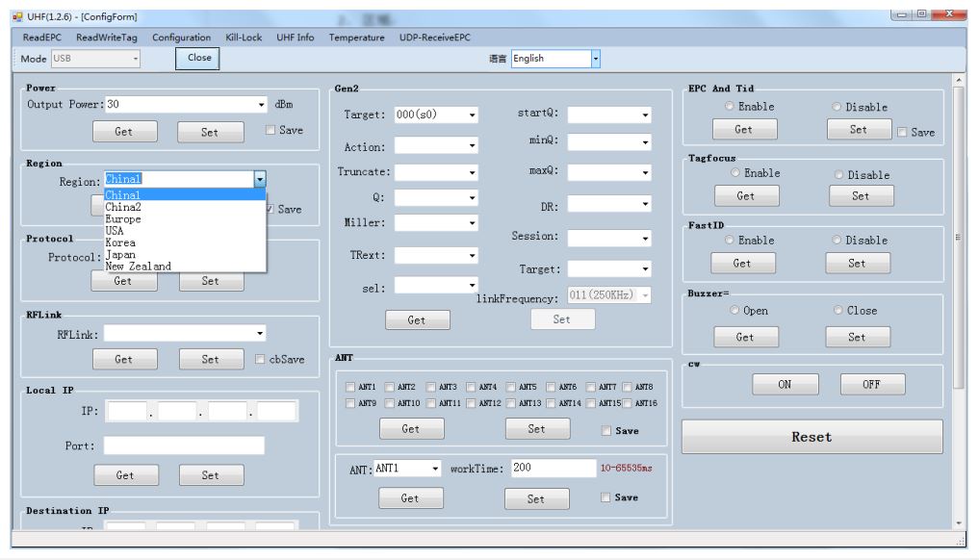Select the Buzzer Open radio button
Image resolution: width=979 pixels, height=560 pixels.
click(735, 311)
